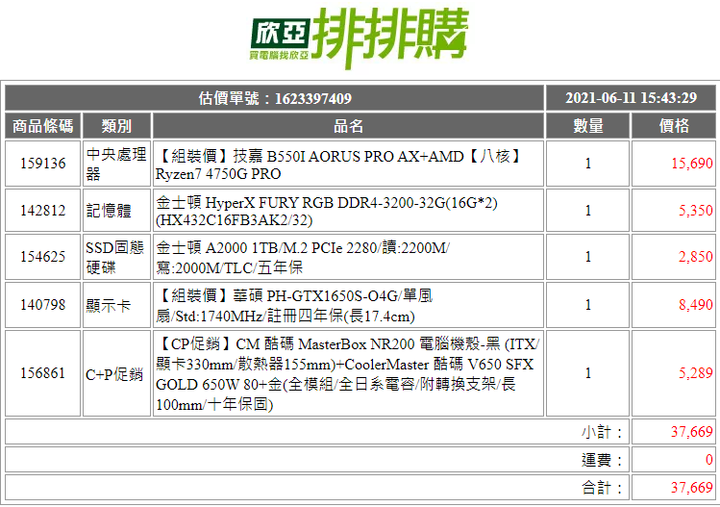720x507 pixels.
Task: Select barcode 142812
Action: coord(43,210)
